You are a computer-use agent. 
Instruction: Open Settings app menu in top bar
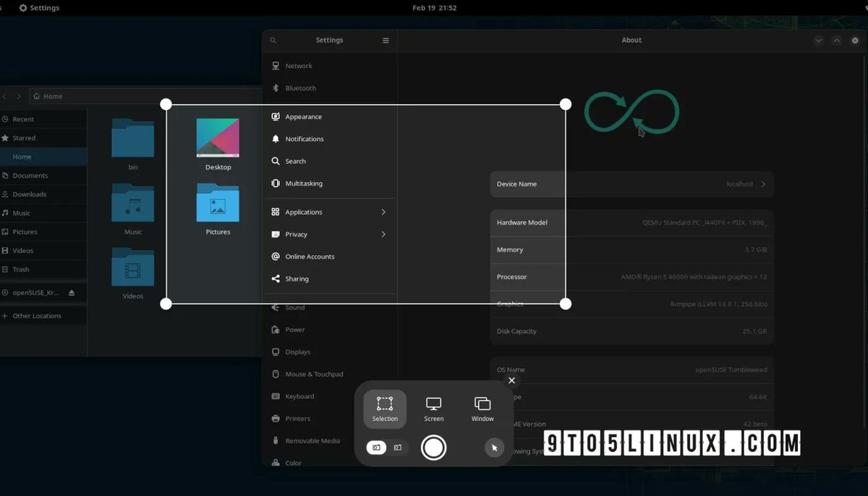pyautogui.click(x=39, y=8)
